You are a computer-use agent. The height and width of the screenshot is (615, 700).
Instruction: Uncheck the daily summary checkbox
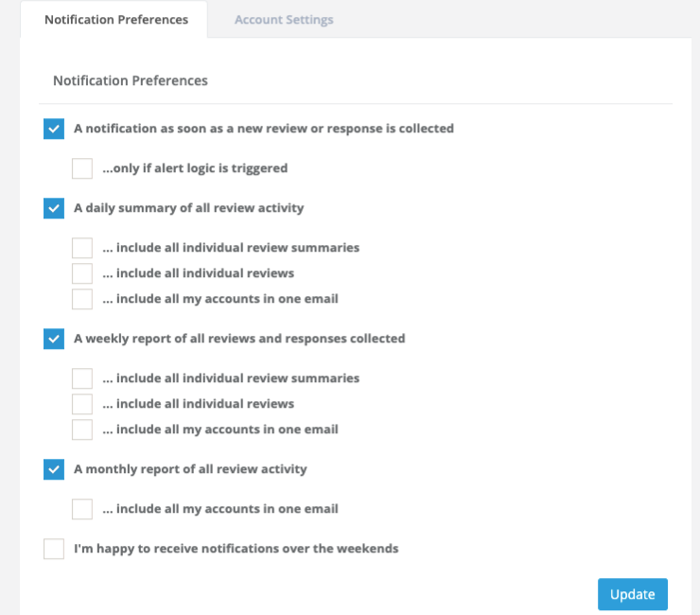[54, 208]
